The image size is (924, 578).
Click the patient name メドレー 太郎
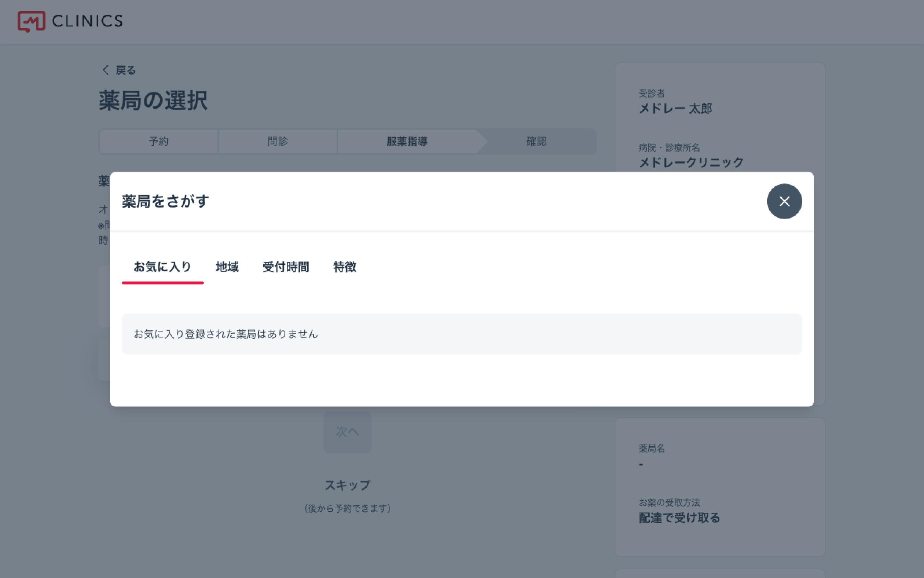(675, 109)
